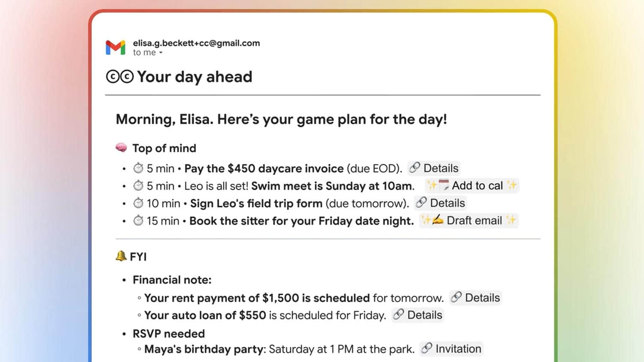This screenshot has width=644, height=362.
Task: Open the Invitation for Maya's birthday party
Action: pos(452,349)
